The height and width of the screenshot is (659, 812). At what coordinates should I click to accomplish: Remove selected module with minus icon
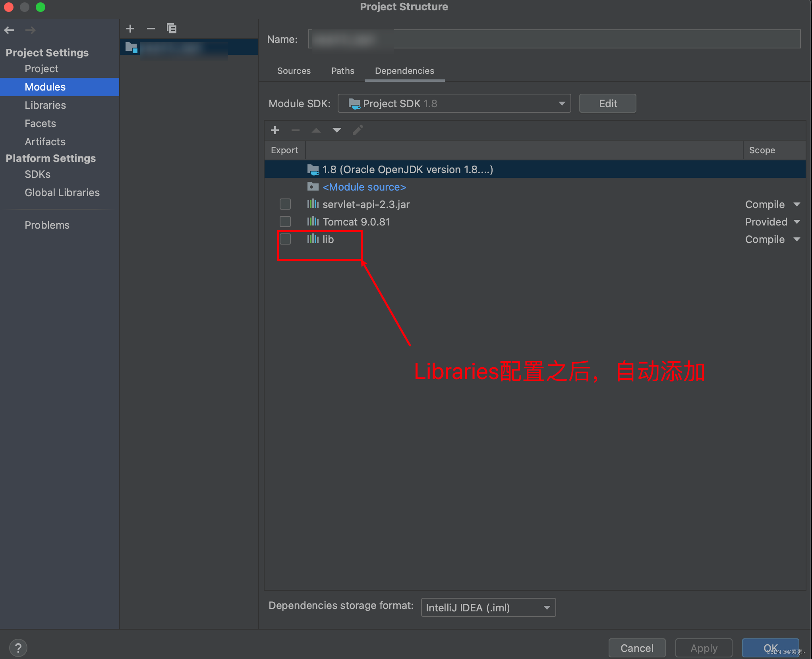pos(151,29)
